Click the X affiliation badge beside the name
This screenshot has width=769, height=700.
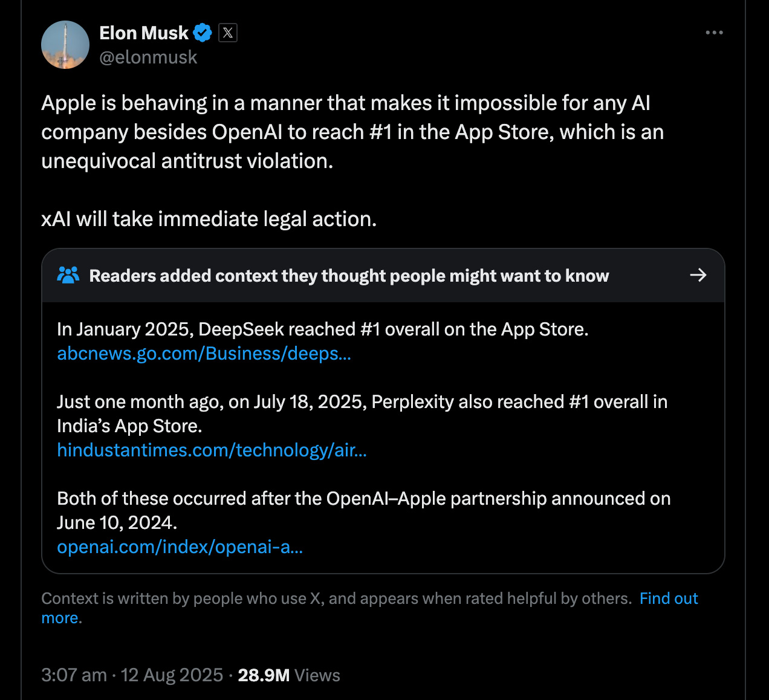tap(229, 33)
